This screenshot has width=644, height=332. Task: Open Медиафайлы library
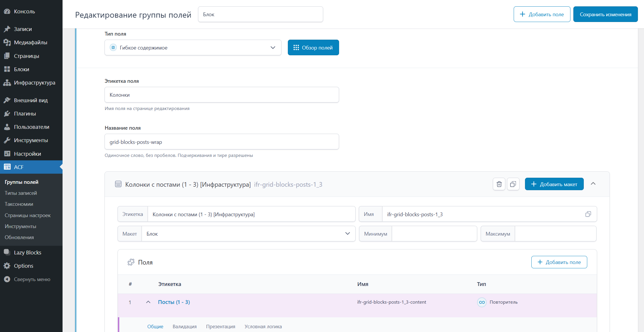tap(31, 42)
